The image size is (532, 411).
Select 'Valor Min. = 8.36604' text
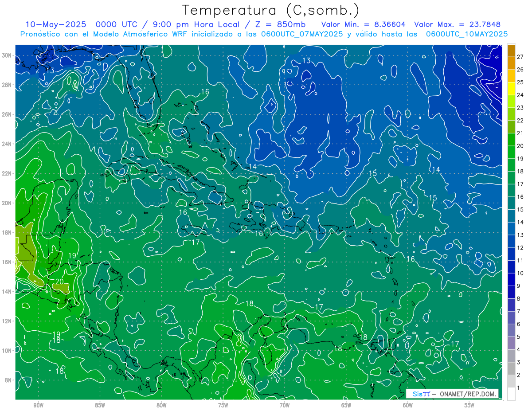click(364, 24)
